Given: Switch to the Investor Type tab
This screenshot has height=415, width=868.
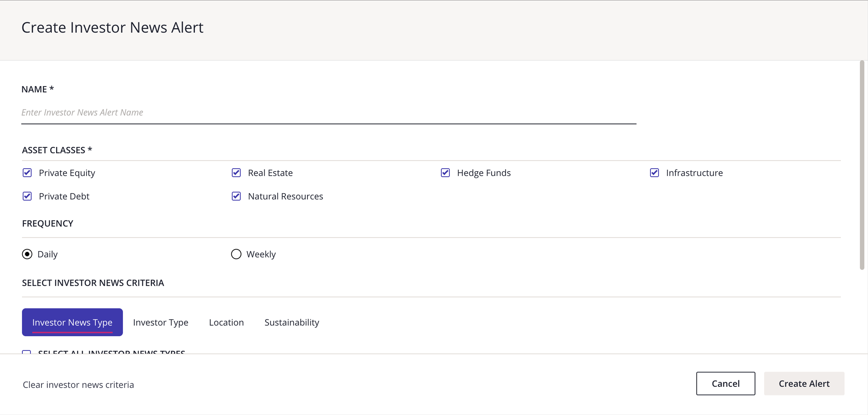Looking at the screenshot, I should (x=160, y=322).
